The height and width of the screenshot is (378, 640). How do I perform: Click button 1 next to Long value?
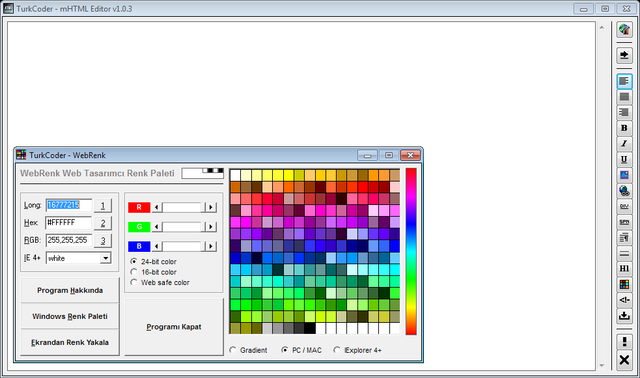pos(102,206)
